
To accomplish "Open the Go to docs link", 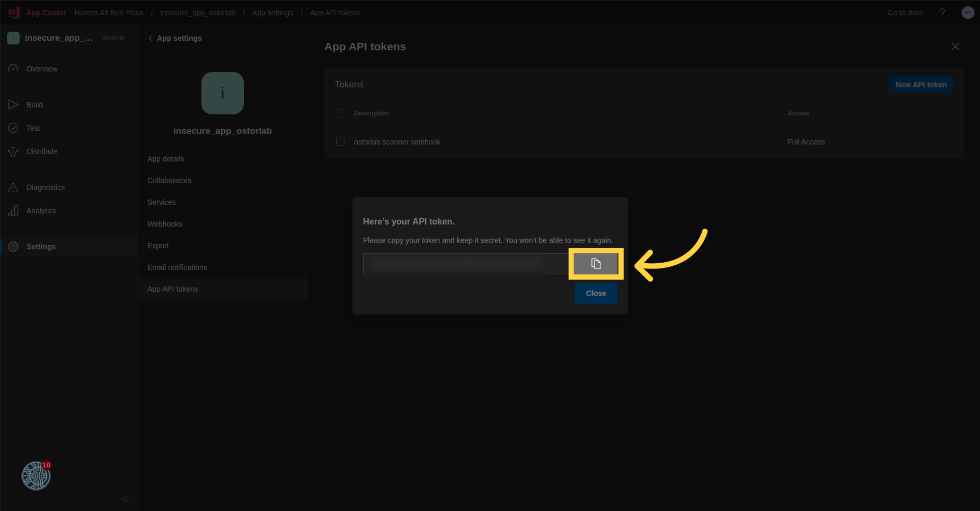I will pos(905,13).
